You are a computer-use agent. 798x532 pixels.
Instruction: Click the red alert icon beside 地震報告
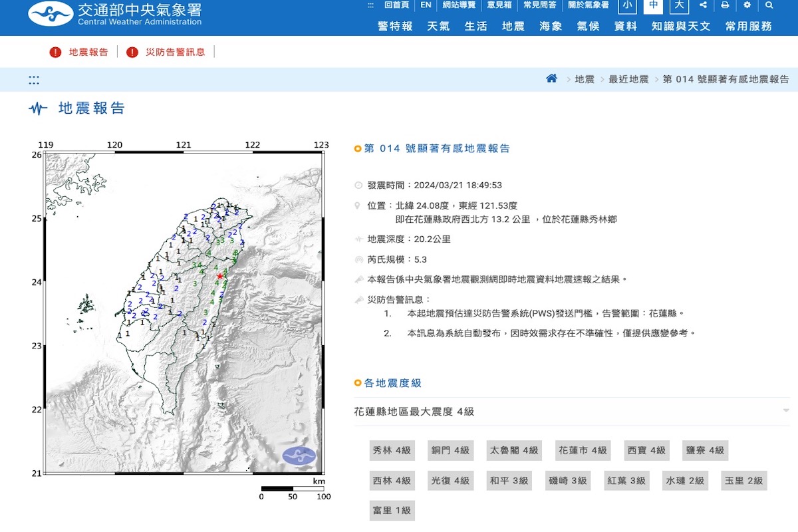pyautogui.click(x=55, y=52)
